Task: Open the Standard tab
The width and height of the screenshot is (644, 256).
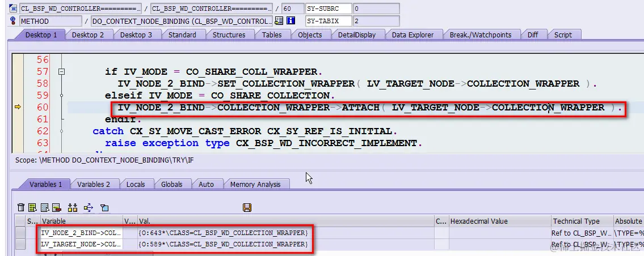Action: (182, 35)
